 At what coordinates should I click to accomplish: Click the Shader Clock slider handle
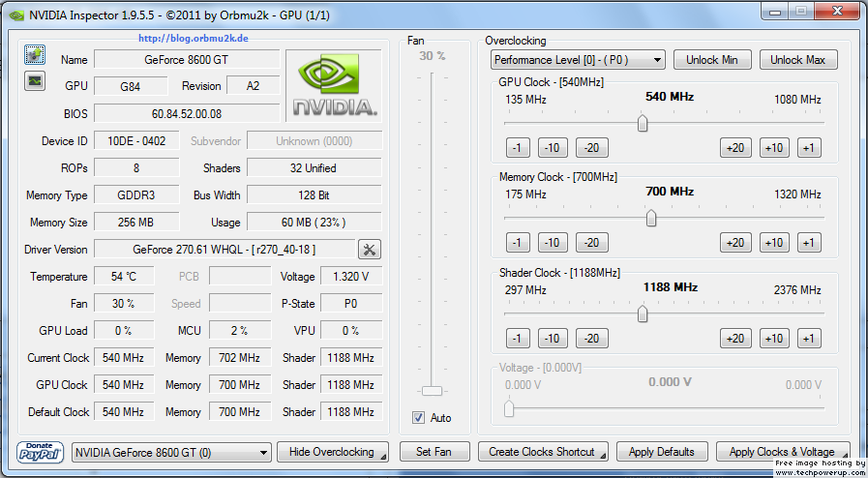point(643,314)
